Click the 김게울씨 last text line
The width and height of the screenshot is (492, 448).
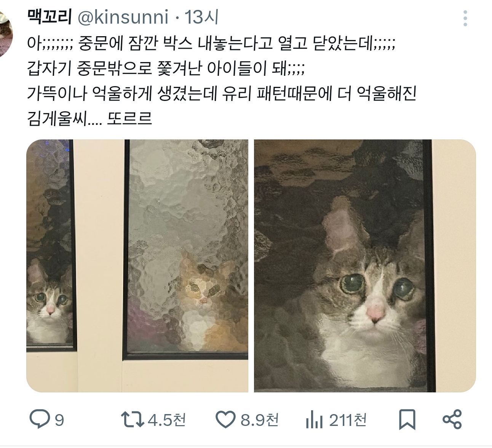coord(89,118)
